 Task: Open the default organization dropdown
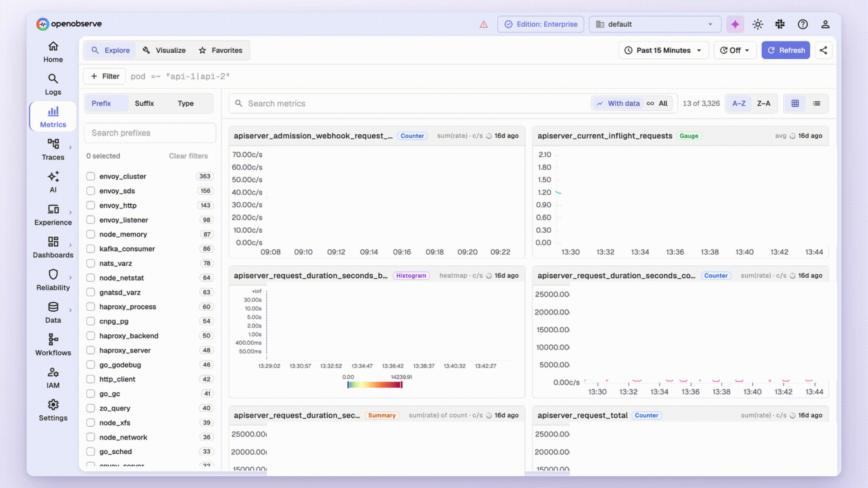(x=655, y=24)
